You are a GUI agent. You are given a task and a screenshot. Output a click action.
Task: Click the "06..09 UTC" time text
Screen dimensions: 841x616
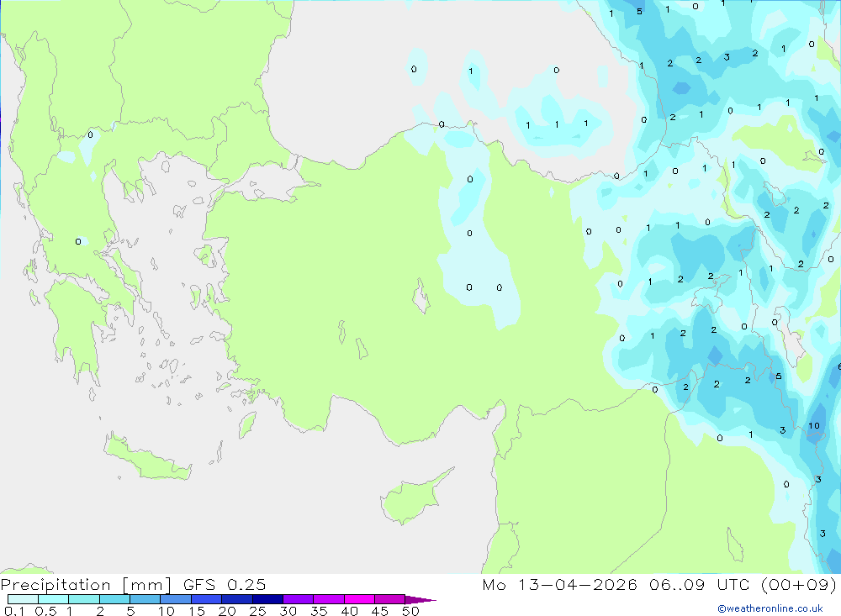700,584
